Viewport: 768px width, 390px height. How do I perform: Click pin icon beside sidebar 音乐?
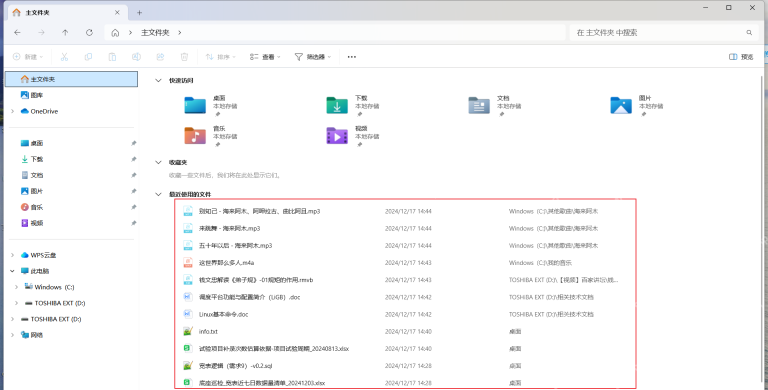[134, 207]
